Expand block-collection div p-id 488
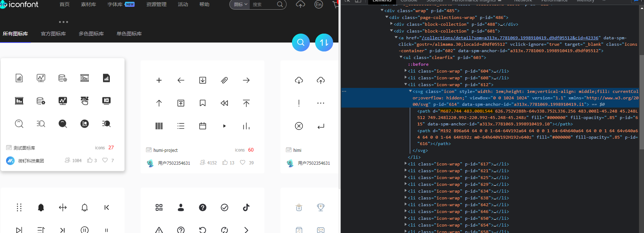This screenshot has height=233, width=644. coord(391,24)
